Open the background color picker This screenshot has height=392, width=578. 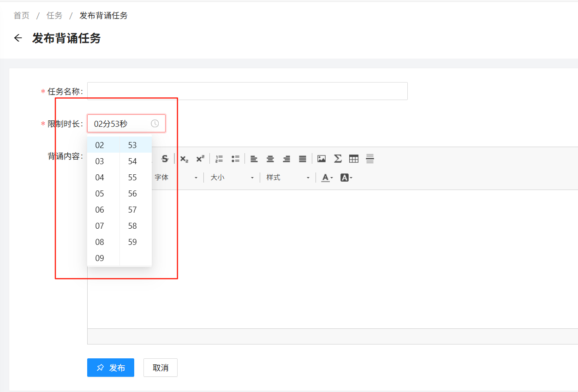pos(346,178)
